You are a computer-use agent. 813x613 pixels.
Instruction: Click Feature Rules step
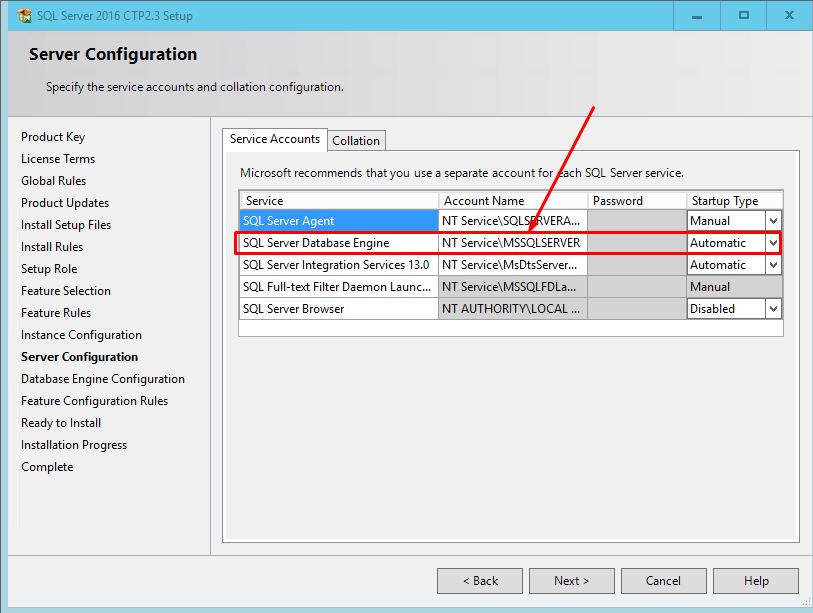pos(56,313)
